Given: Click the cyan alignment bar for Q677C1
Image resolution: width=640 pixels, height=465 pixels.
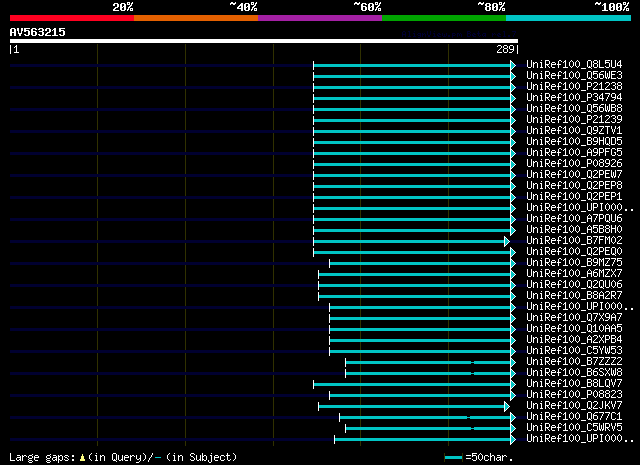Looking at the screenshot, I should (x=425, y=418).
